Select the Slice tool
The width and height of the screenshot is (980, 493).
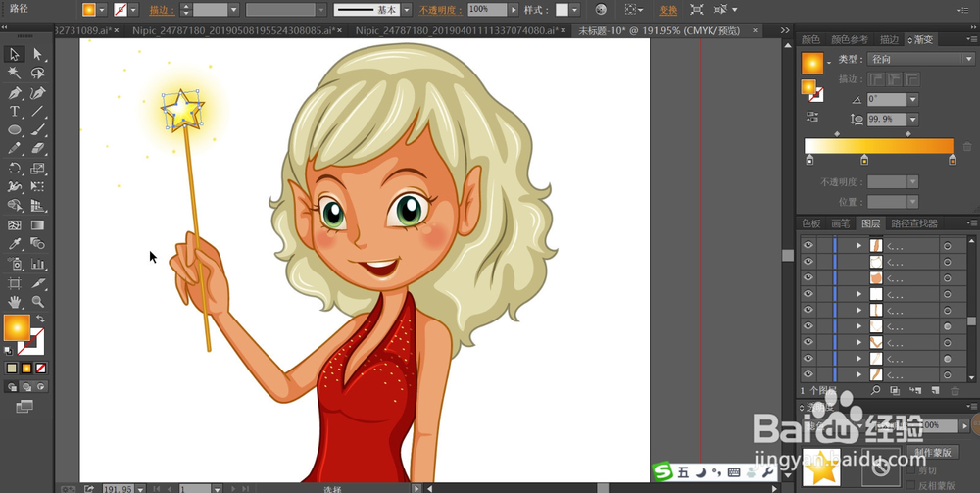(37, 283)
